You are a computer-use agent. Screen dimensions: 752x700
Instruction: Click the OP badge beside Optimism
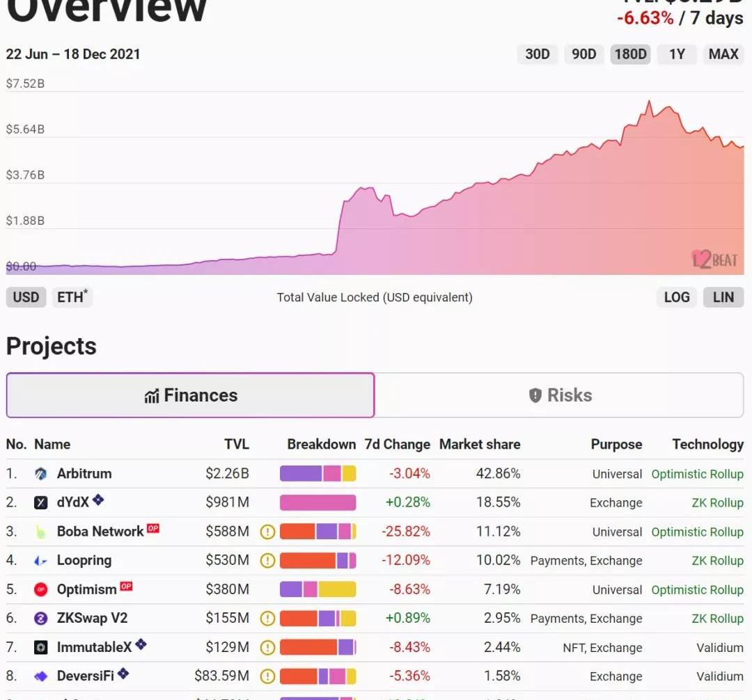126,587
